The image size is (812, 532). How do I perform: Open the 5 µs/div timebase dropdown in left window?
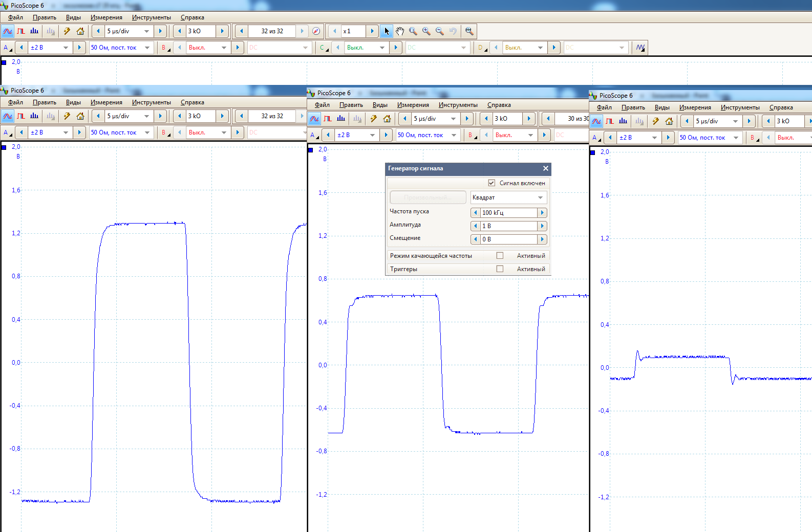click(x=146, y=116)
